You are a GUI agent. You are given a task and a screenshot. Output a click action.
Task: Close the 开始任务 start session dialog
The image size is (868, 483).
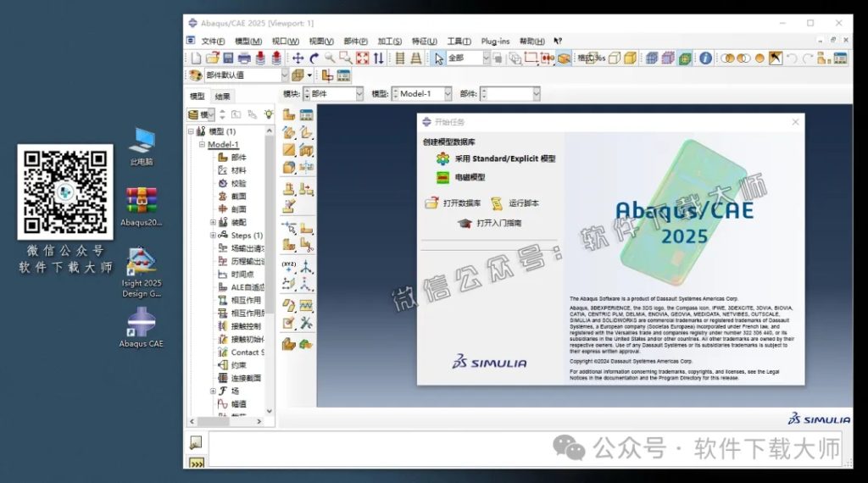click(x=795, y=122)
